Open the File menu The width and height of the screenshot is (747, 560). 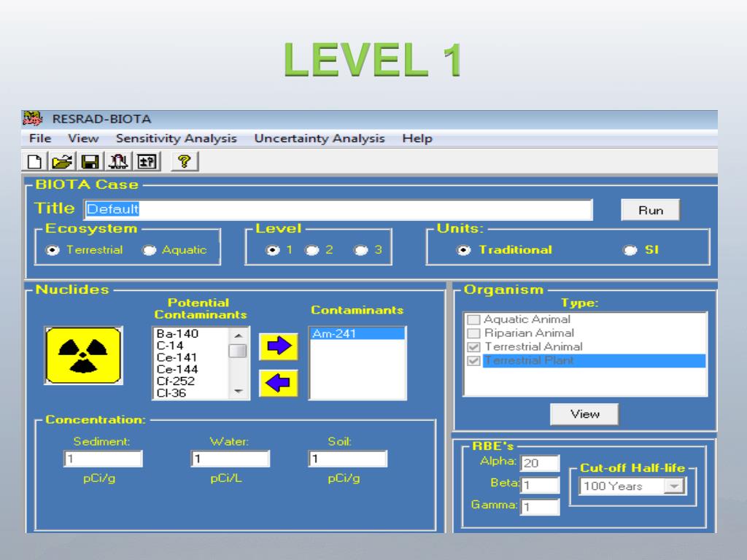[40, 139]
